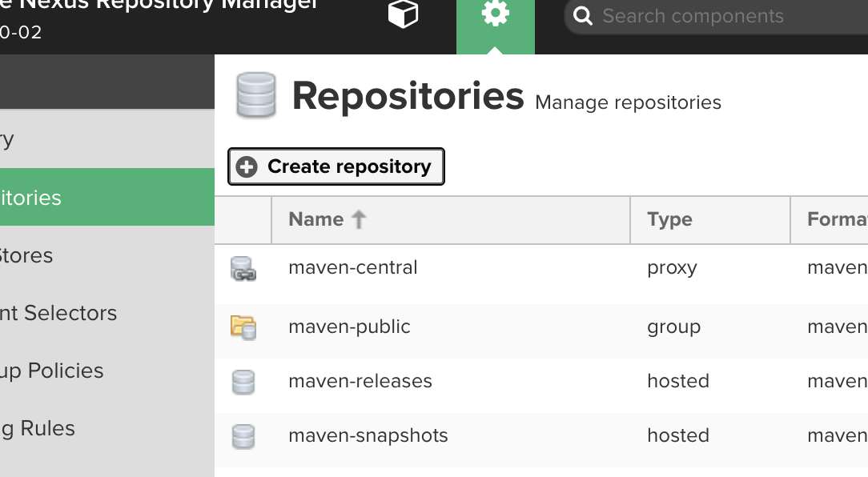
Task: Open the Cleanup Policies sidebar item
Action: [x=106, y=371]
